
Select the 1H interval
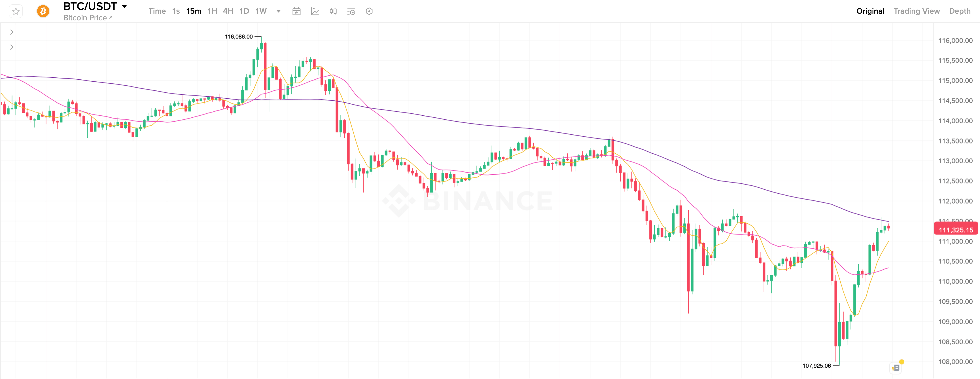click(x=212, y=11)
